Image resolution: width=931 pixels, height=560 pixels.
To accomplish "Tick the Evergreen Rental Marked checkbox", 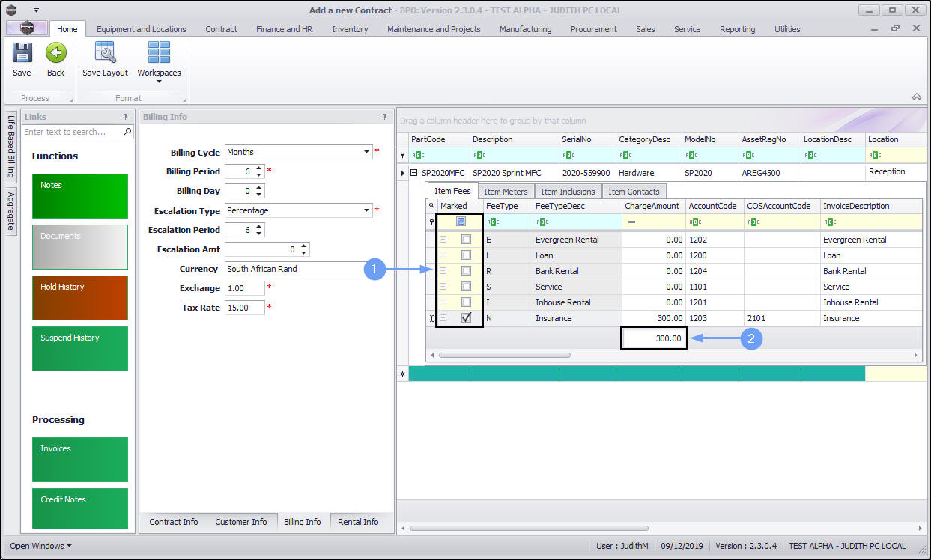I will point(466,240).
